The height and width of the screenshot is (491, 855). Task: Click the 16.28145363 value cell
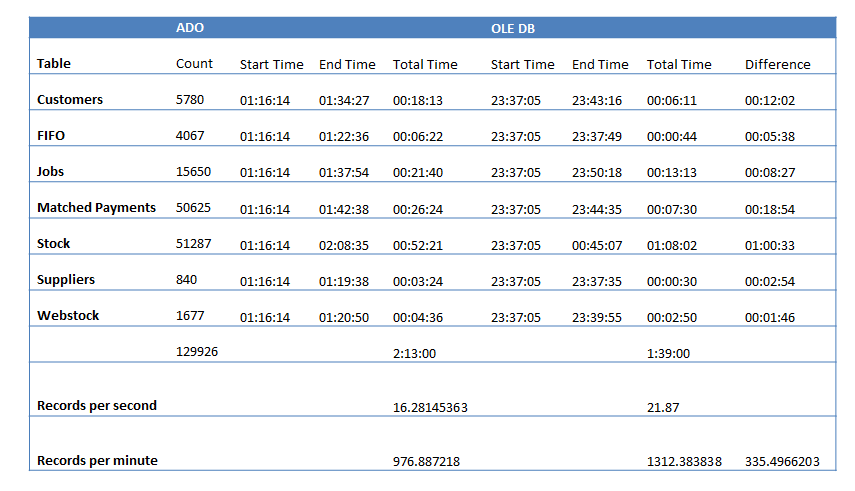[430, 408]
